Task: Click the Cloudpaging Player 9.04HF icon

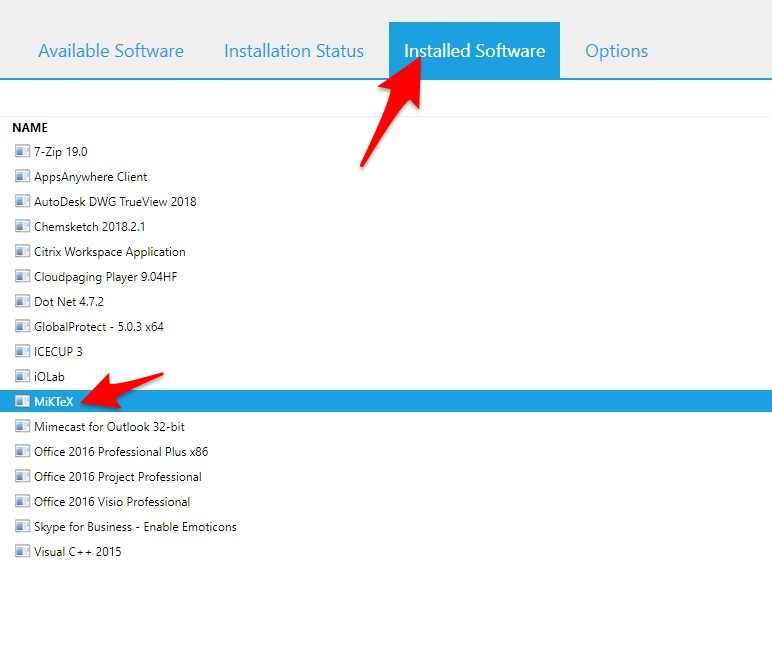Action: click(22, 276)
